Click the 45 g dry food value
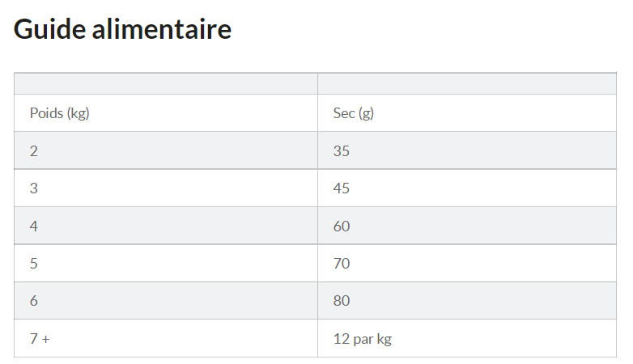The image size is (633, 364). [x=342, y=188]
